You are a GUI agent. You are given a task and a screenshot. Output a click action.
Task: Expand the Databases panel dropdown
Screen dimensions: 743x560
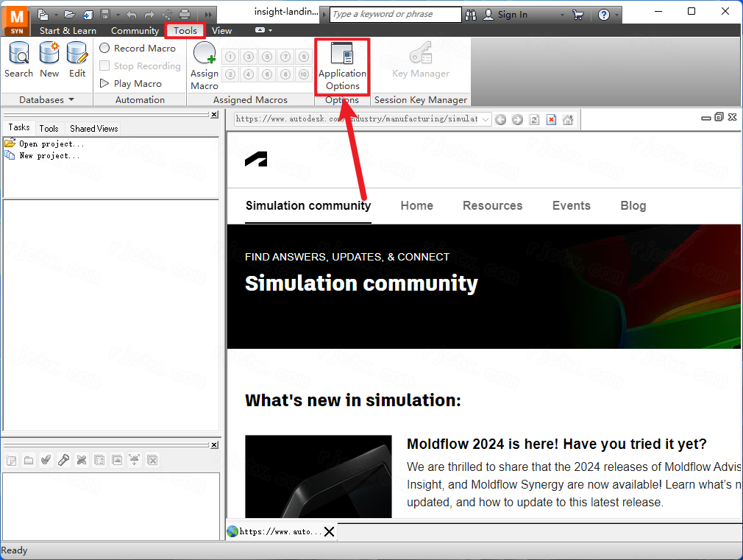point(71,100)
